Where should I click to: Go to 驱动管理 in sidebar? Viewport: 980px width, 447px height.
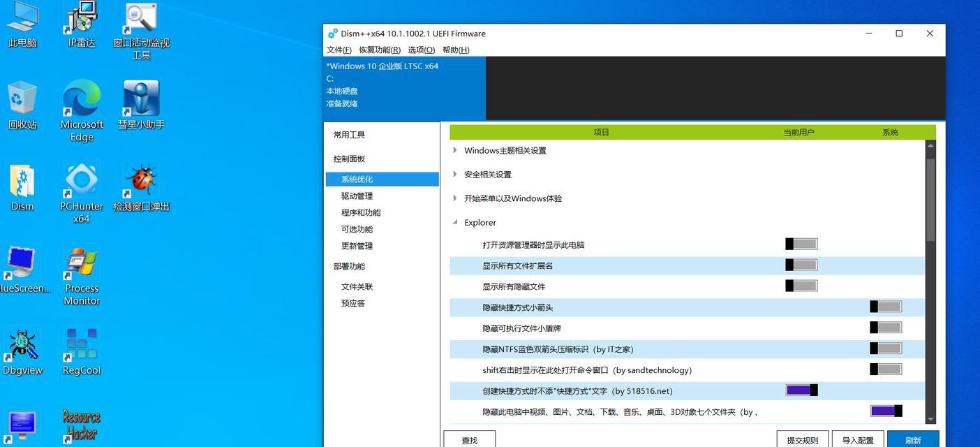tap(357, 196)
